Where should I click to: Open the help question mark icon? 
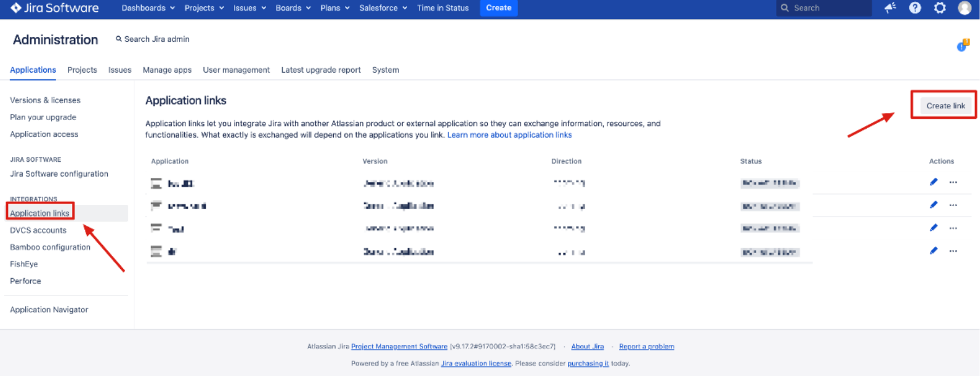coord(915,8)
